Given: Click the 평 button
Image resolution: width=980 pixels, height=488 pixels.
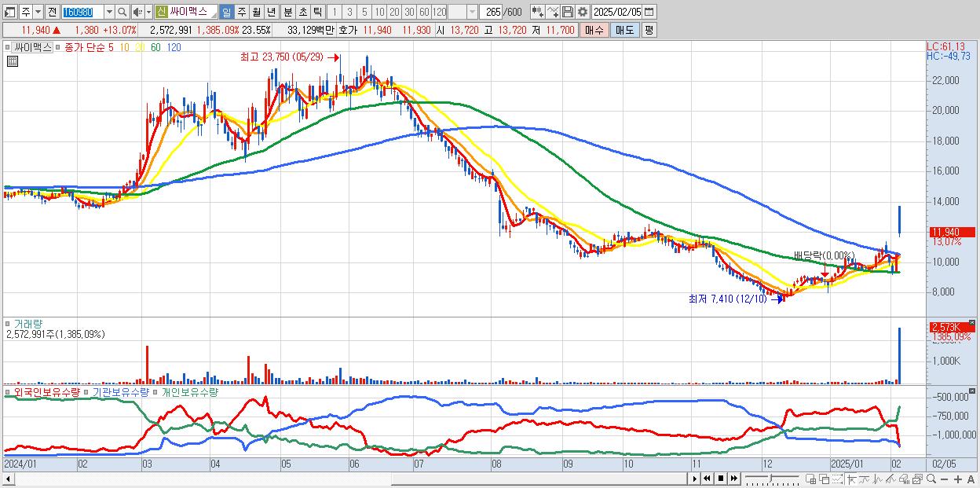Looking at the screenshot, I should (x=649, y=30).
